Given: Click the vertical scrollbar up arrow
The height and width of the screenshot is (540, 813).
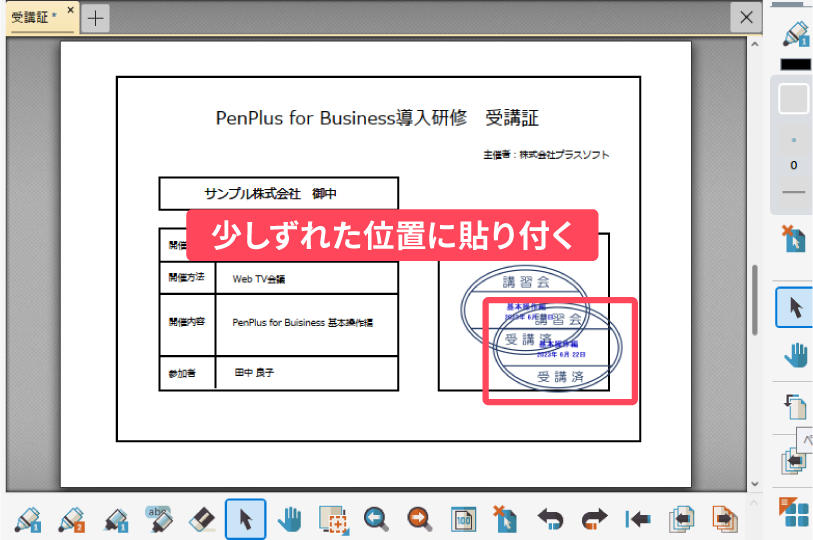Looking at the screenshot, I should (x=755, y=45).
